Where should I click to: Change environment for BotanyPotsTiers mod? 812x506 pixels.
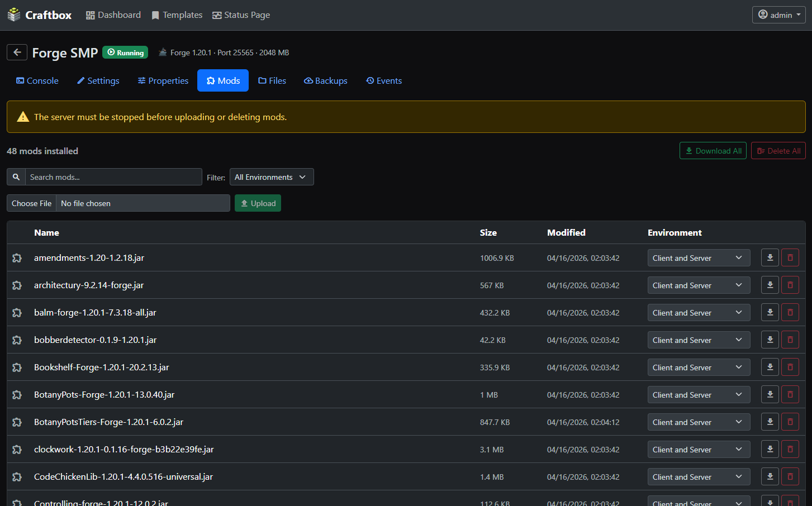pos(699,422)
